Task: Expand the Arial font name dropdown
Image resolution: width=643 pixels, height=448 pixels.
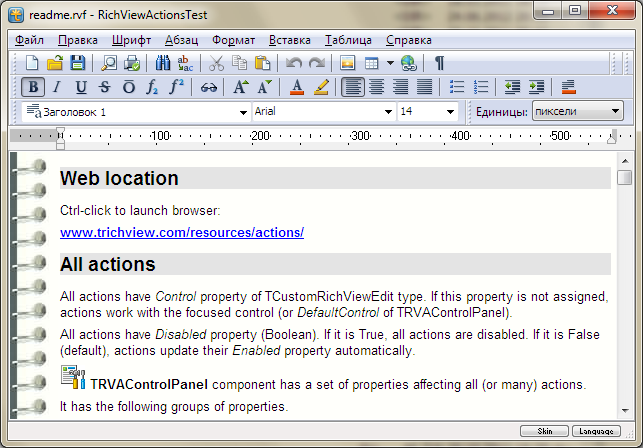Action: (x=389, y=112)
